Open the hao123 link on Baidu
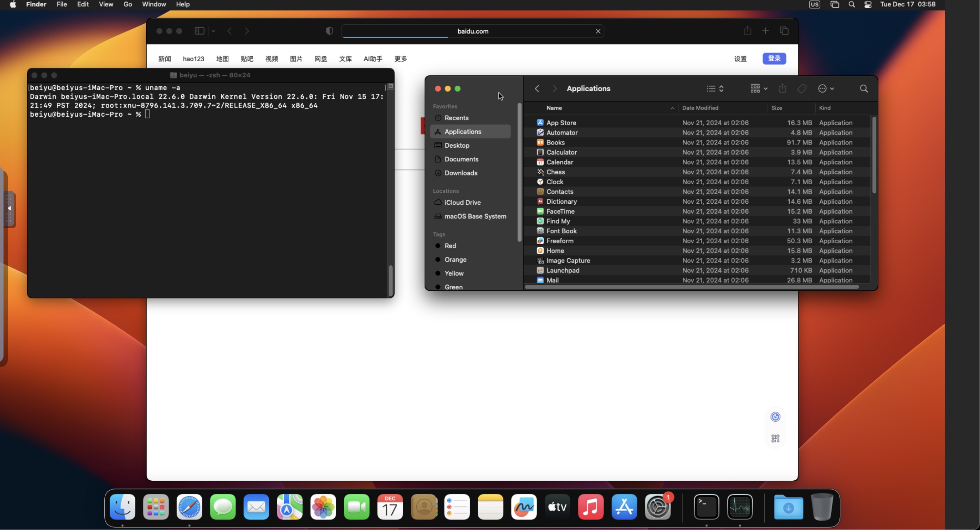 coord(193,59)
